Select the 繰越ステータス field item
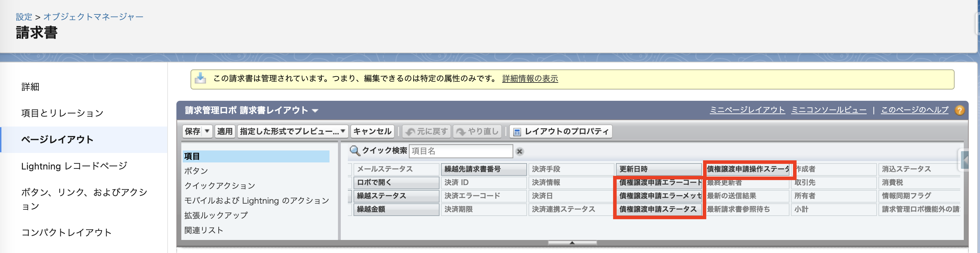Image resolution: width=980 pixels, height=253 pixels. [x=396, y=196]
